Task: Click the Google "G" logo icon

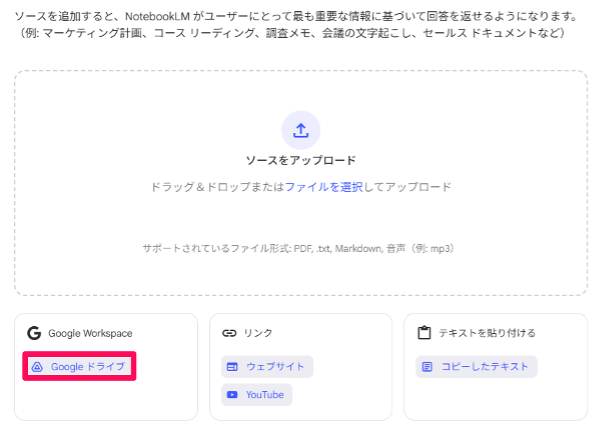Action: [x=34, y=333]
